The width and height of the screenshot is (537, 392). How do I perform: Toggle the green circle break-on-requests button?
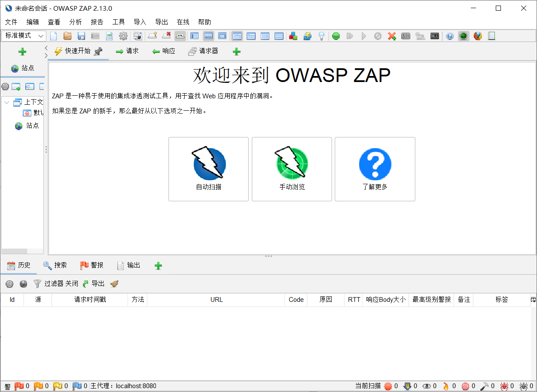(336, 36)
